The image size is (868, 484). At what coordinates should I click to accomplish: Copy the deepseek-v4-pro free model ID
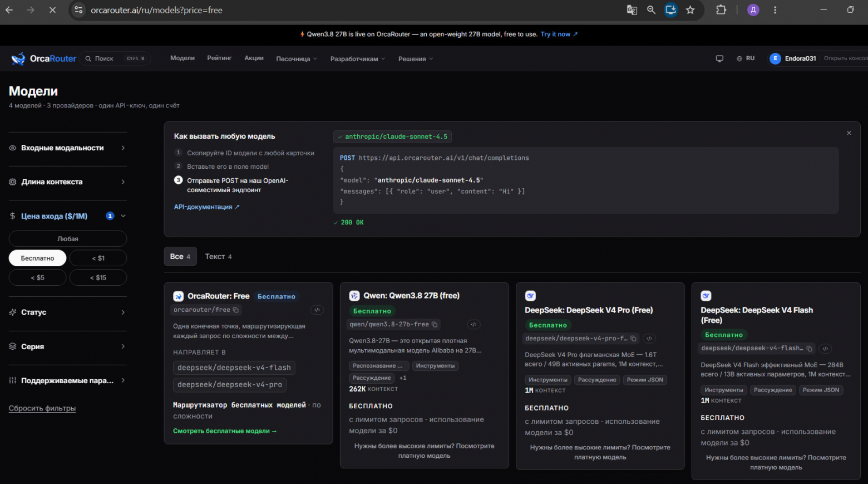pyautogui.click(x=633, y=339)
